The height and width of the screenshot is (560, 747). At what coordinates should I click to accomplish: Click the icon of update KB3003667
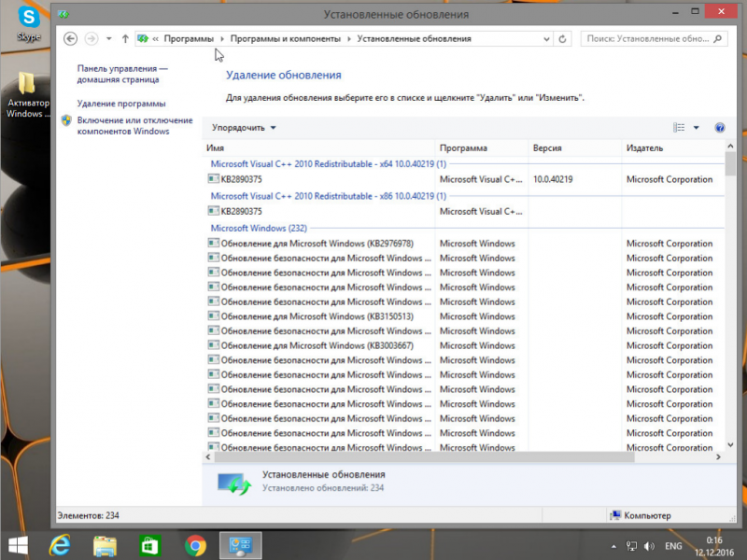click(x=214, y=344)
